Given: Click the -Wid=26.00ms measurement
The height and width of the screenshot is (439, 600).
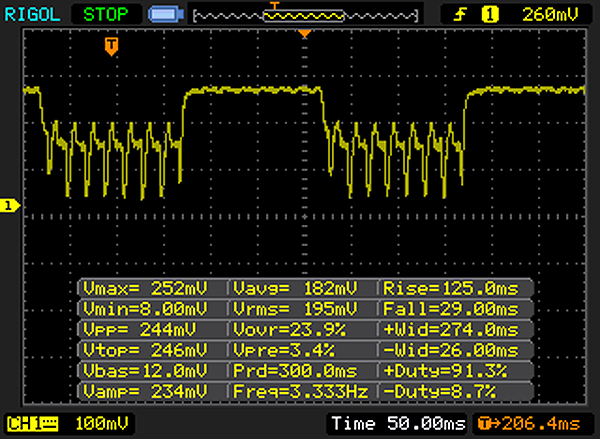Looking at the screenshot, I should point(451,350).
